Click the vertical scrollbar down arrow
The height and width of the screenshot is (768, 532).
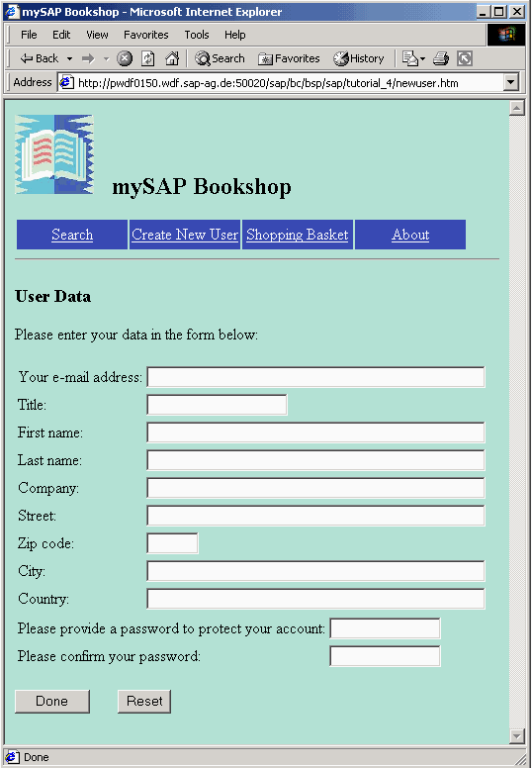click(x=517, y=735)
